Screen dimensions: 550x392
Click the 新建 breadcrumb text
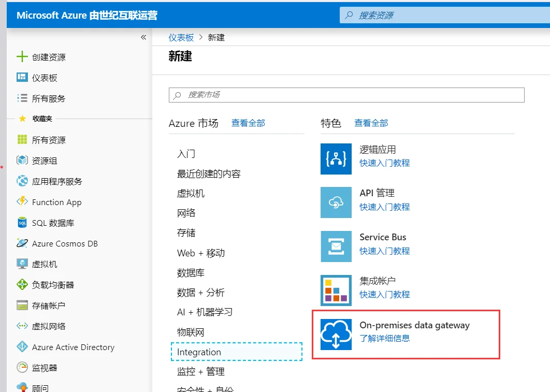pos(216,37)
